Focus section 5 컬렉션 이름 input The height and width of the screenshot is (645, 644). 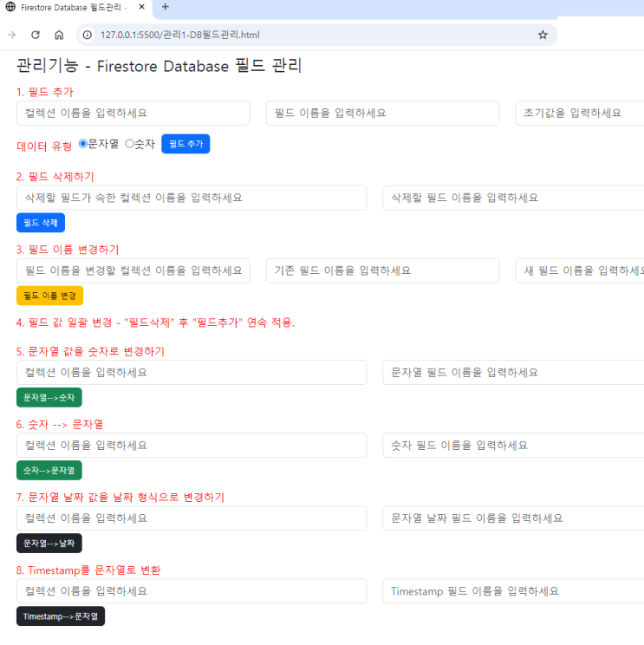click(x=192, y=373)
